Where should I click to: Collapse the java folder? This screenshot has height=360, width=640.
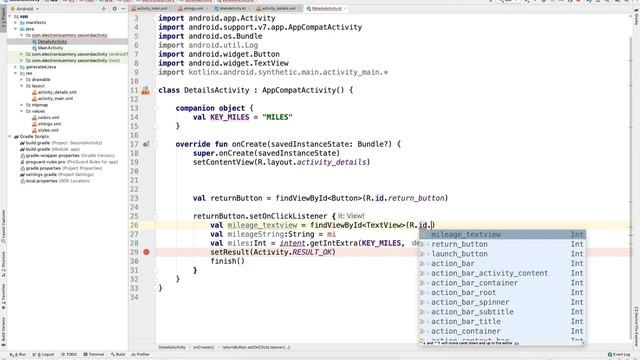click(16, 29)
